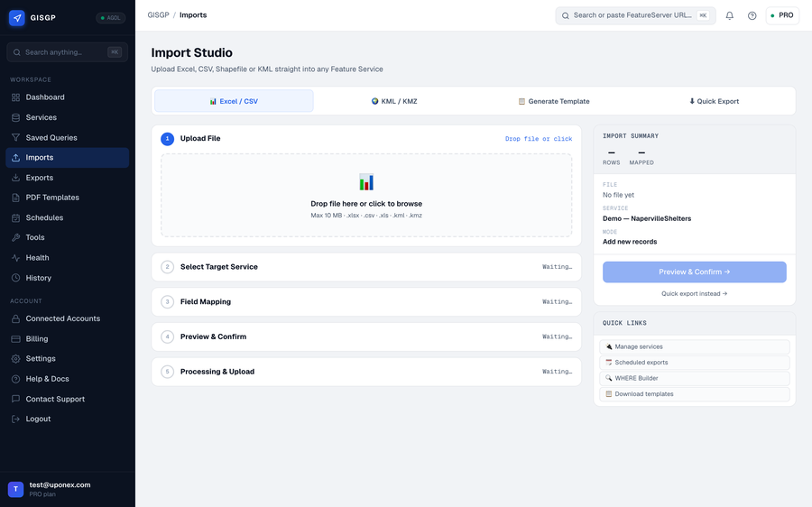The height and width of the screenshot is (507, 812).
Task: Click the PRO plan badge button
Action: tap(782, 15)
